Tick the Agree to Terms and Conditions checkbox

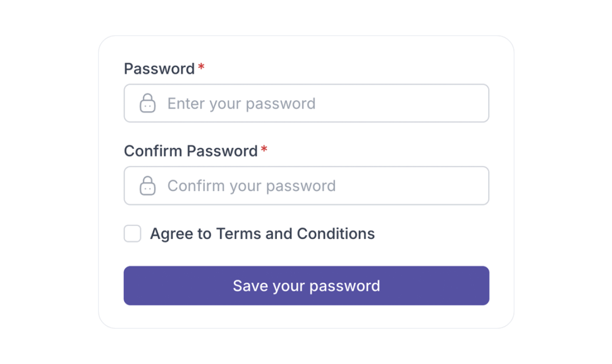click(x=133, y=234)
